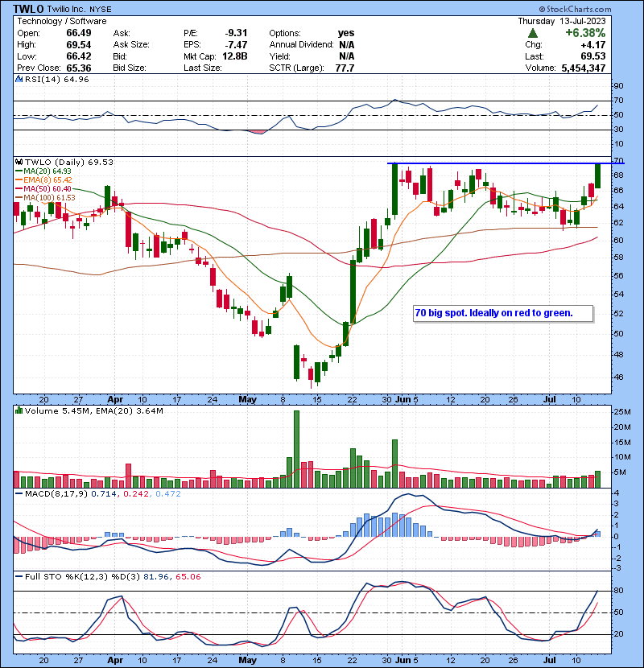Viewport: 644px width, 668px height.
Task: Select the orange EMA(8) 65.42 legend
Action: [44, 179]
